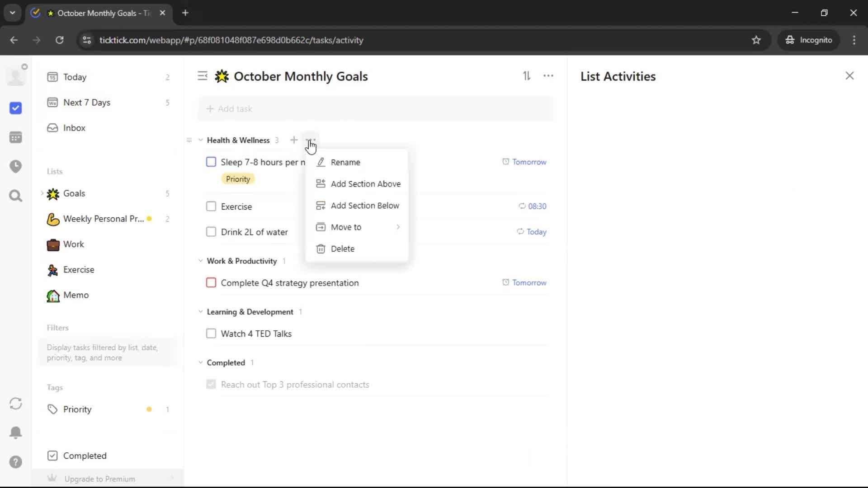Open the Completed smart list
Image resolution: width=868 pixels, height=488 pixels.
click(x=85, y=456)
